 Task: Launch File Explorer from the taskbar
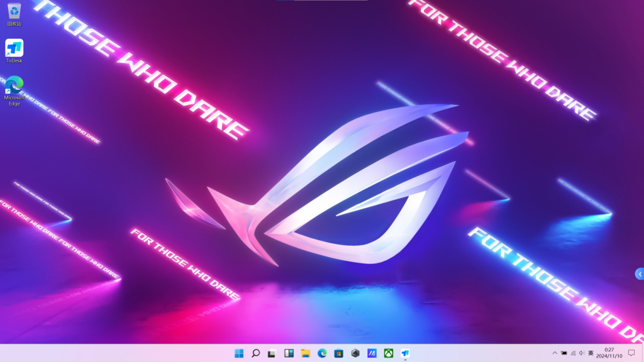click(306, 353)
